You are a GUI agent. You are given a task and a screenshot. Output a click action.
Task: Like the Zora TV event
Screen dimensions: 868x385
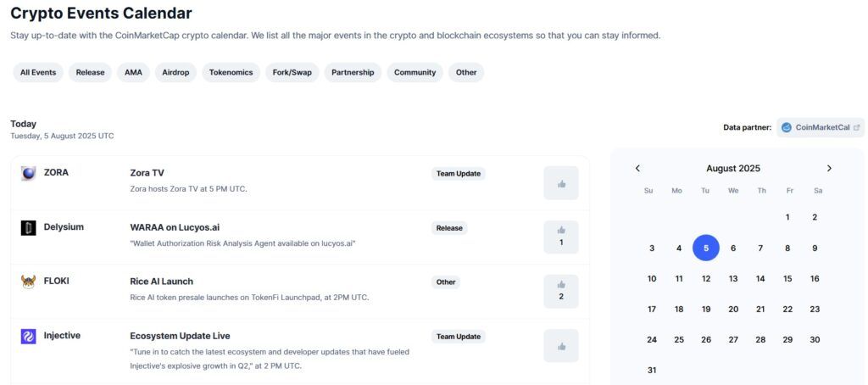[560, 183]
